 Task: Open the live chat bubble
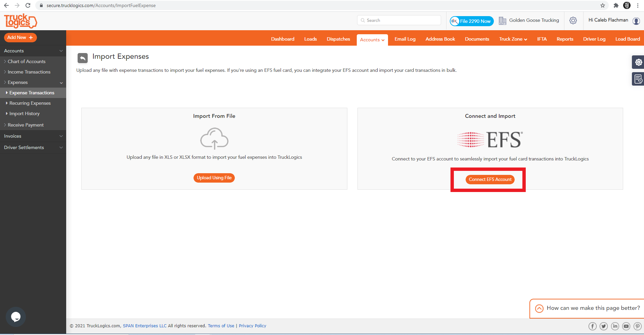tap(16, 317)
